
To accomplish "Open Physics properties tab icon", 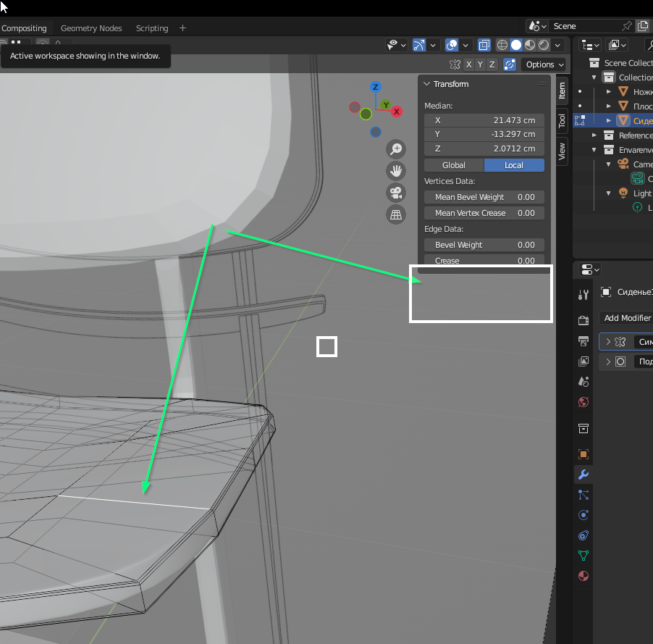I will coord(584,515).
